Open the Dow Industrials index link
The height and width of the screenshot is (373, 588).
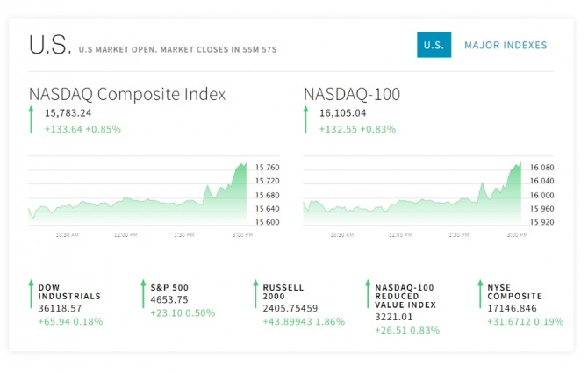point(69,291)
